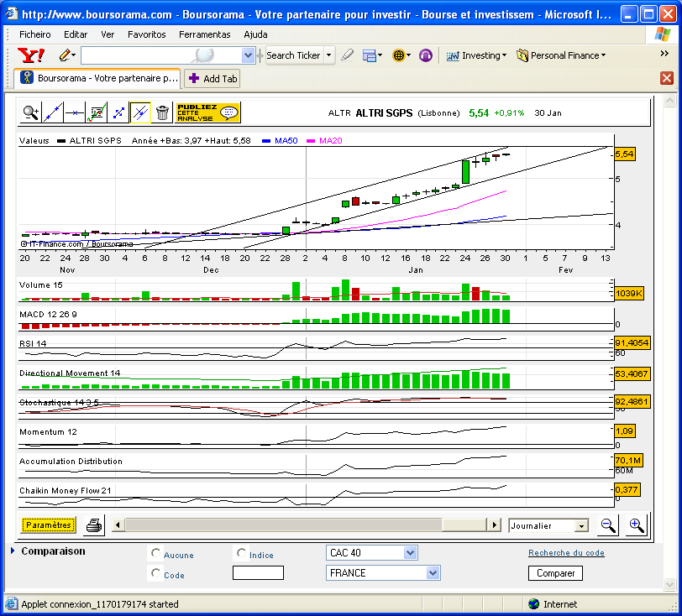Select the Aucune radio button
The image size is (682, 616).
(x=155, y=553)
